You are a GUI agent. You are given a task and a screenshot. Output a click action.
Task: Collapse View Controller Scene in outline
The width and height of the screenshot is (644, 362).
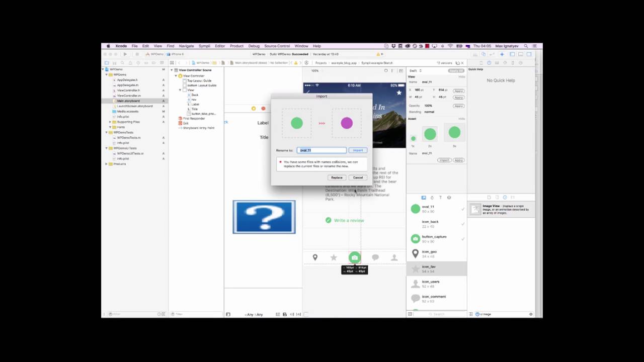point(172,70)
